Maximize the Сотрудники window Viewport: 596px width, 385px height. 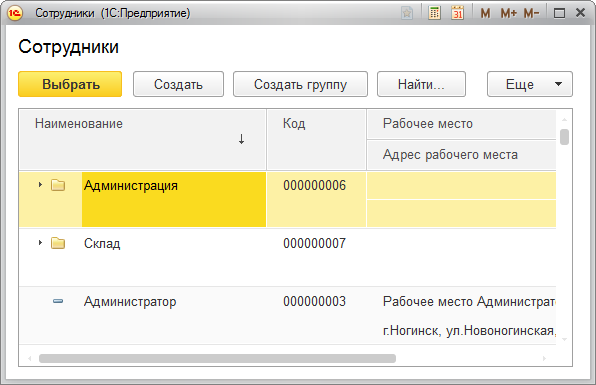[x=559, y=13]
